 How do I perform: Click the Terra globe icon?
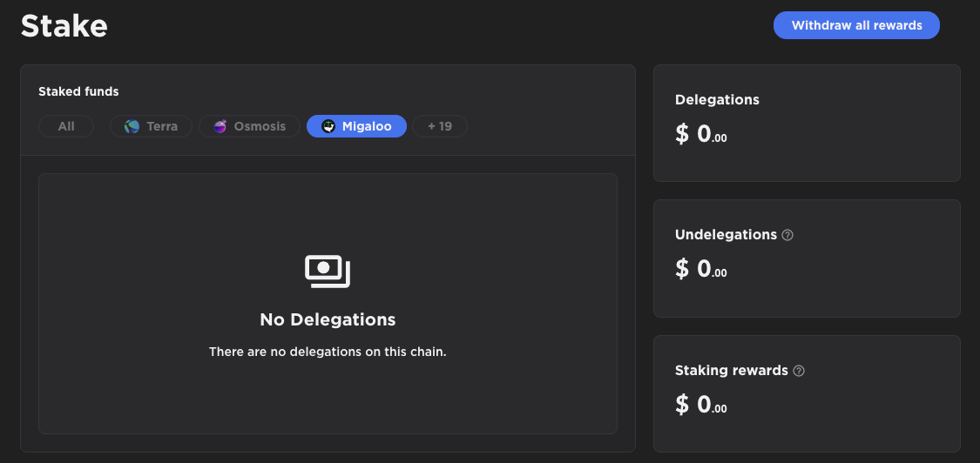coord(132,126)
